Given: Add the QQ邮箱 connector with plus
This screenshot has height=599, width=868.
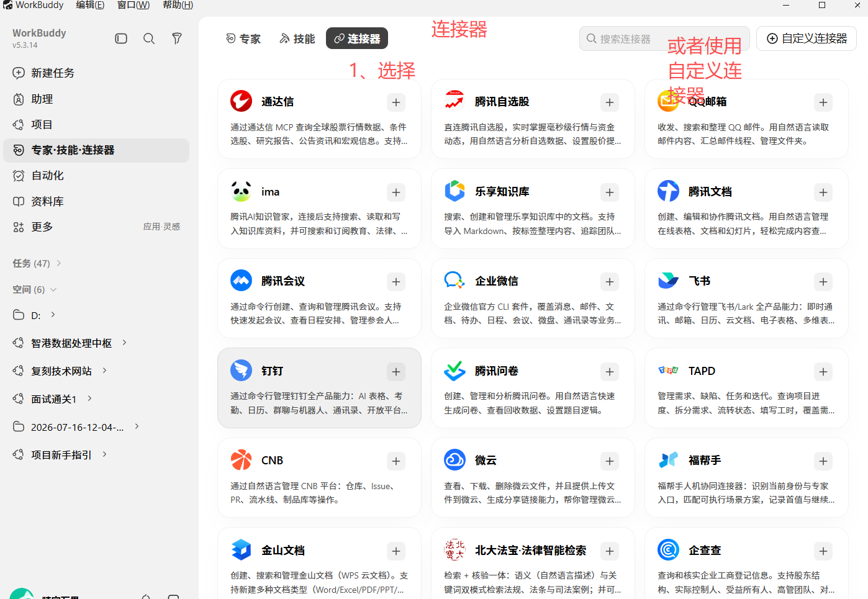Looking at the screenshot, I should [x=823, y=102].
